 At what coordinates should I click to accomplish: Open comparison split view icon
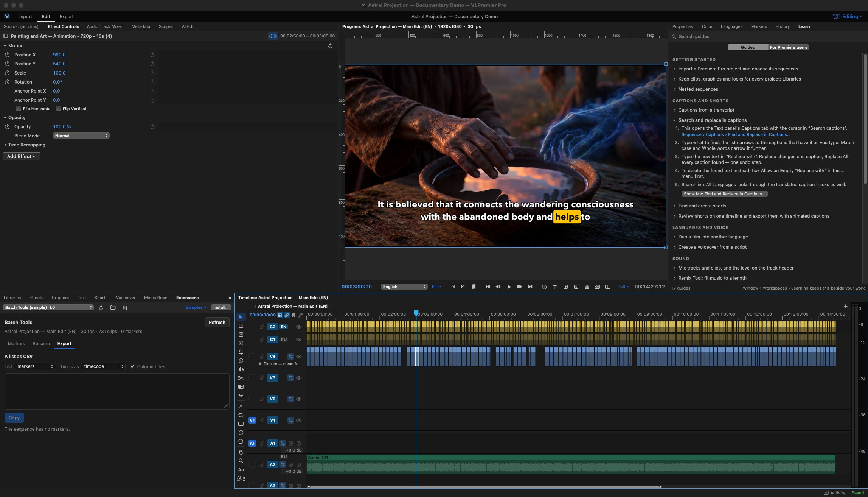point(608,287)
